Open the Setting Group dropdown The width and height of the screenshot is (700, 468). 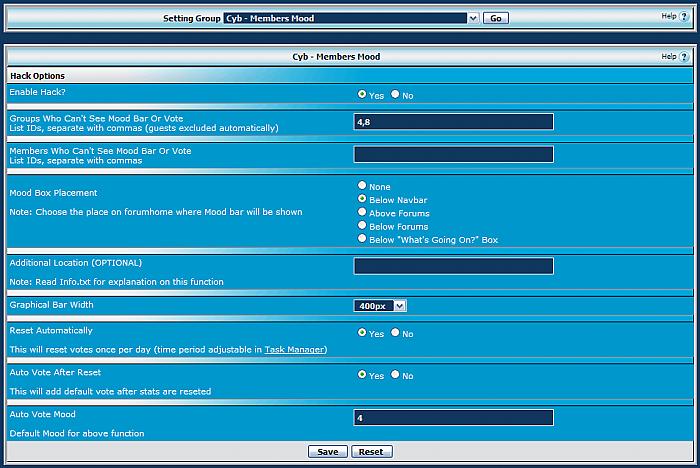pos(350,18)
